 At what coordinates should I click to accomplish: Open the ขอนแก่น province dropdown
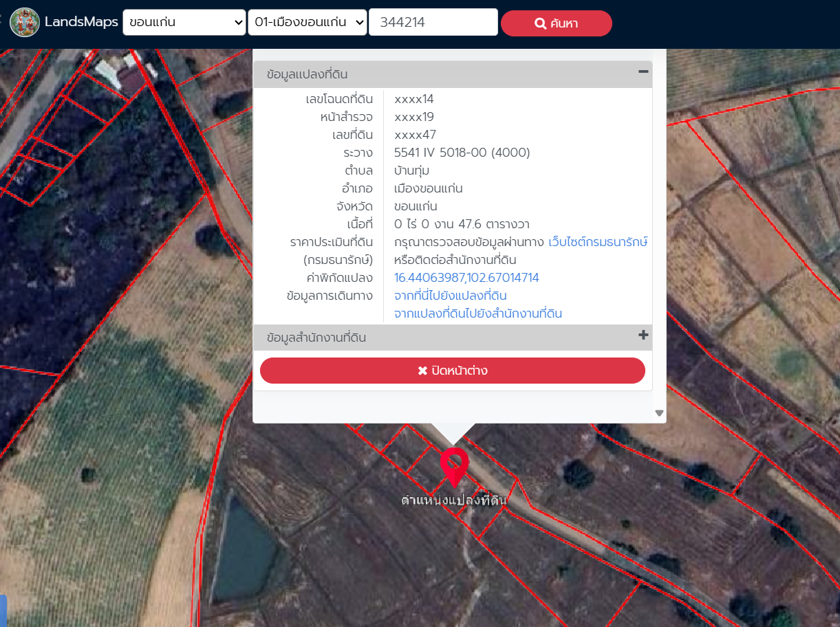point(184,22)
